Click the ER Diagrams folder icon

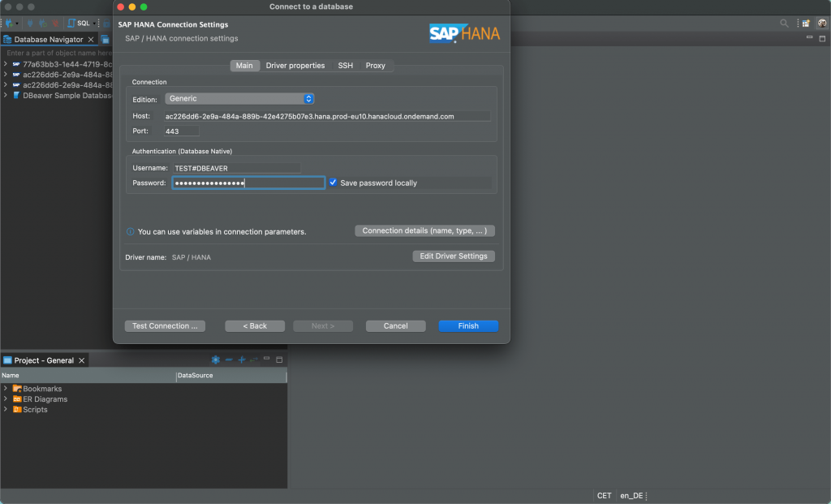pos(17,399)
